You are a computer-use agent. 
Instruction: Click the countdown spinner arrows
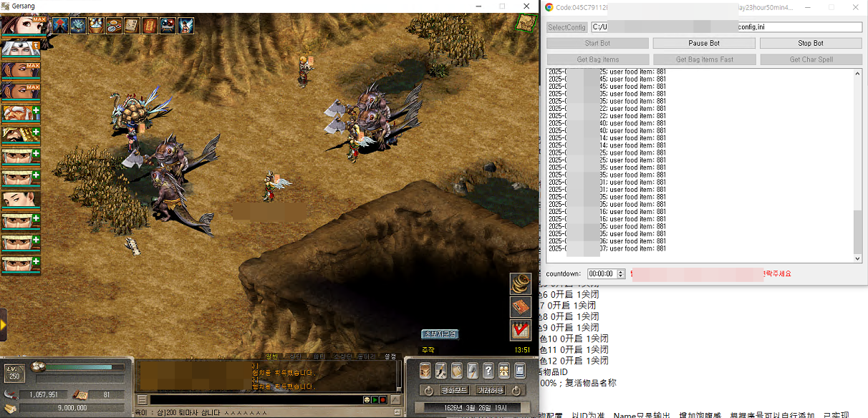(x=621, y=273)
